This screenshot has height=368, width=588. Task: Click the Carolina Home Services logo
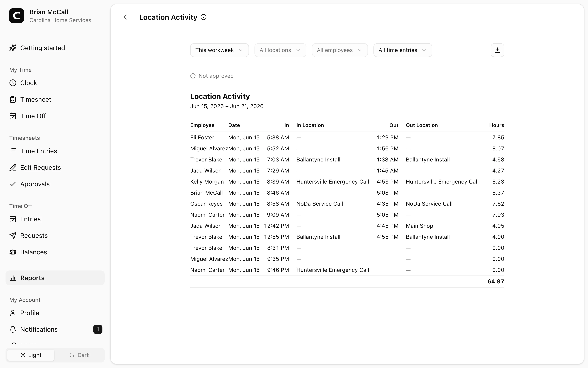click(x=17, y=16)
